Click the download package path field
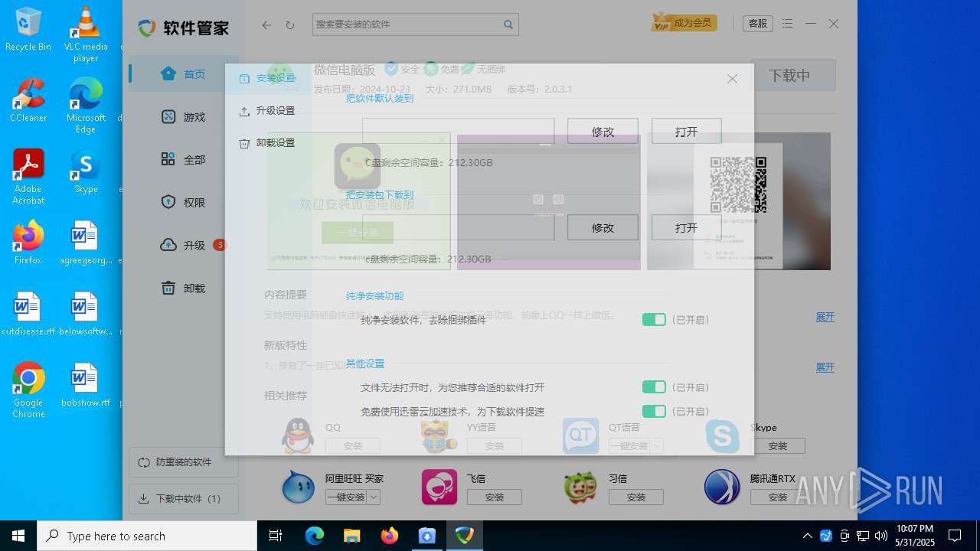Image resolution: width=980 pixels, height=551 pixels. (x=458, y=227)
